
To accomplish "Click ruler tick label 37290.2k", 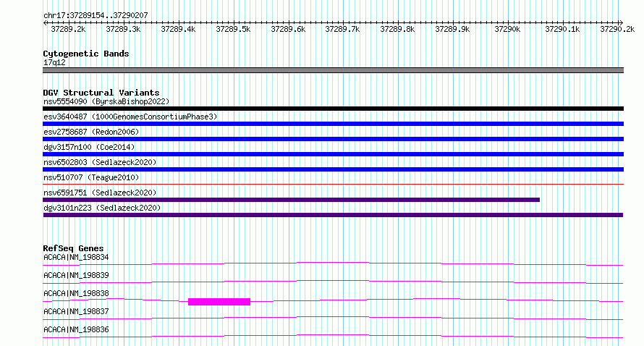I will pos(617,29).
